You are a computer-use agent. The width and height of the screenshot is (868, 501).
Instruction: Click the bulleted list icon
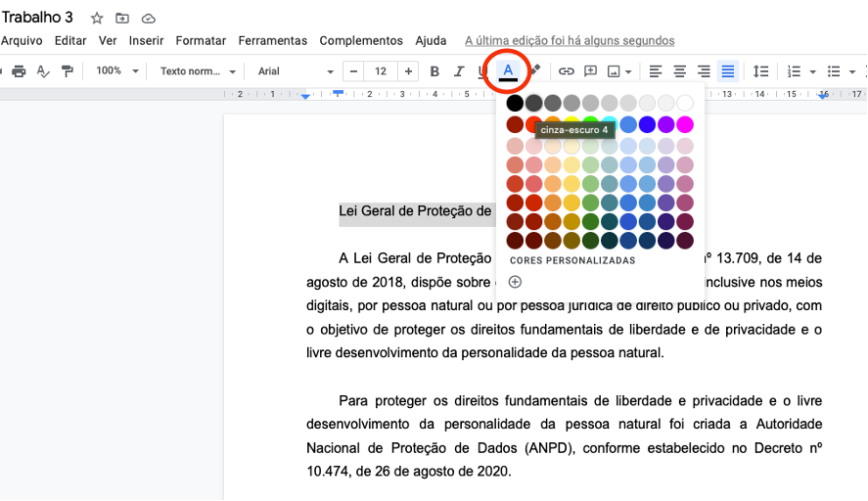834,71
